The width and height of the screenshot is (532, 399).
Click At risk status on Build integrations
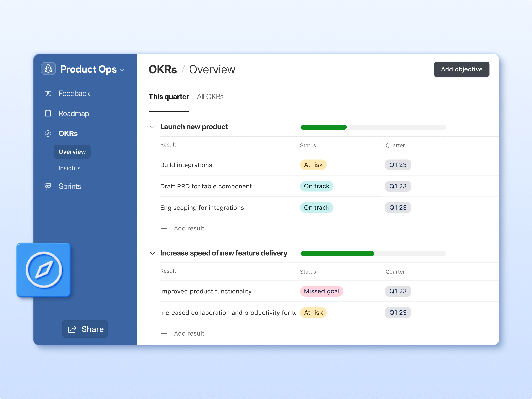(313, 165)
